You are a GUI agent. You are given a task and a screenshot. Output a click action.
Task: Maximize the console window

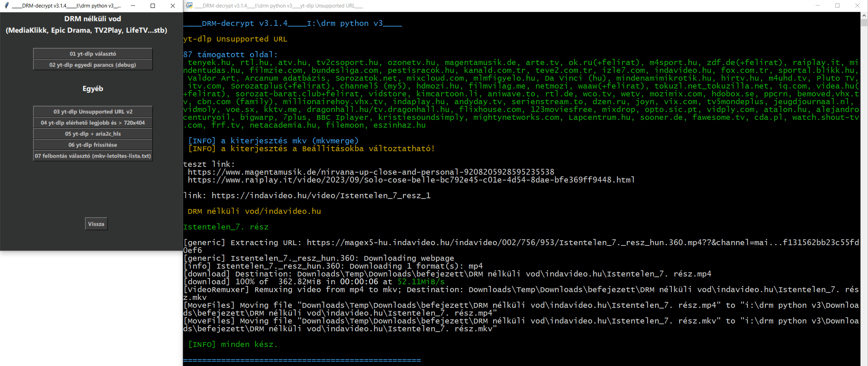(x=838, y=5)
